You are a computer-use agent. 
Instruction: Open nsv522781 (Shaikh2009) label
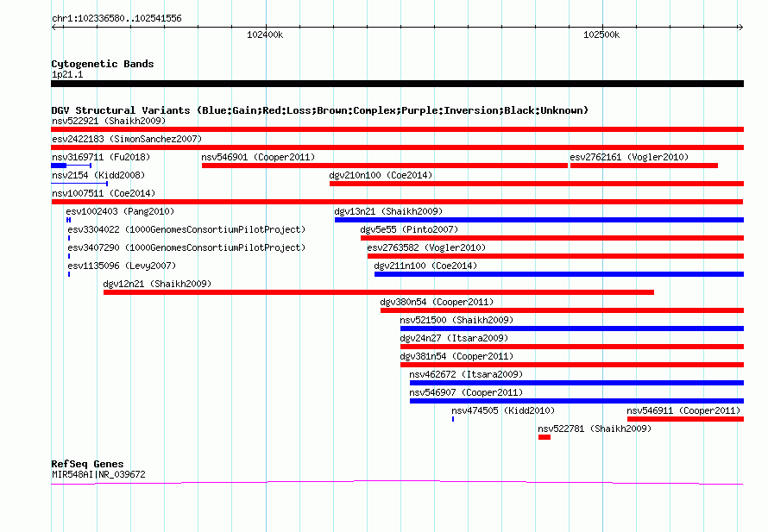(x=595, y=429)
